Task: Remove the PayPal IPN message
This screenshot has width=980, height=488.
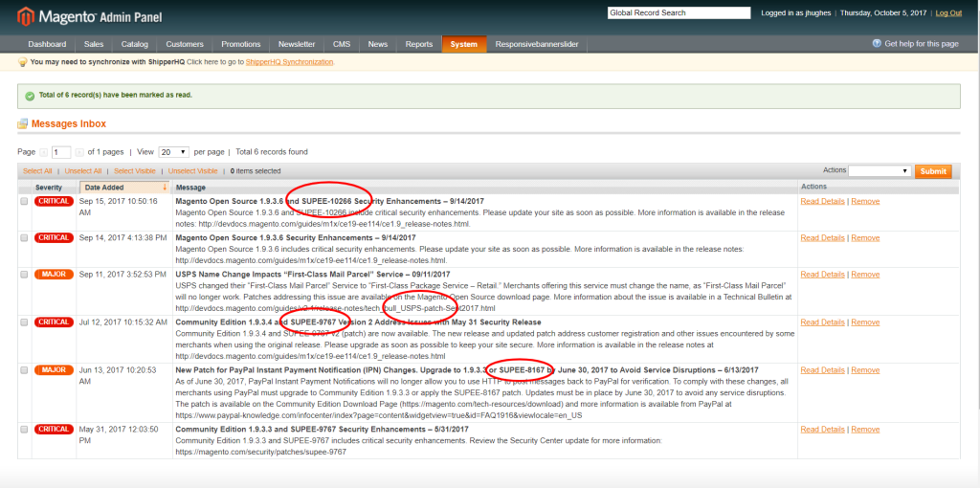Action: tap(865, 370)
